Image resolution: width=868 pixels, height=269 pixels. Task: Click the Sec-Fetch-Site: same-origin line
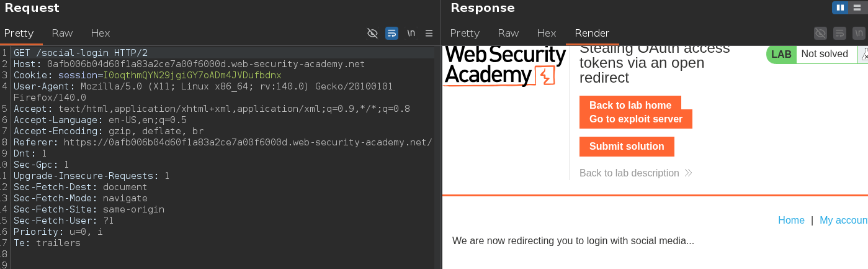point(89,209)
